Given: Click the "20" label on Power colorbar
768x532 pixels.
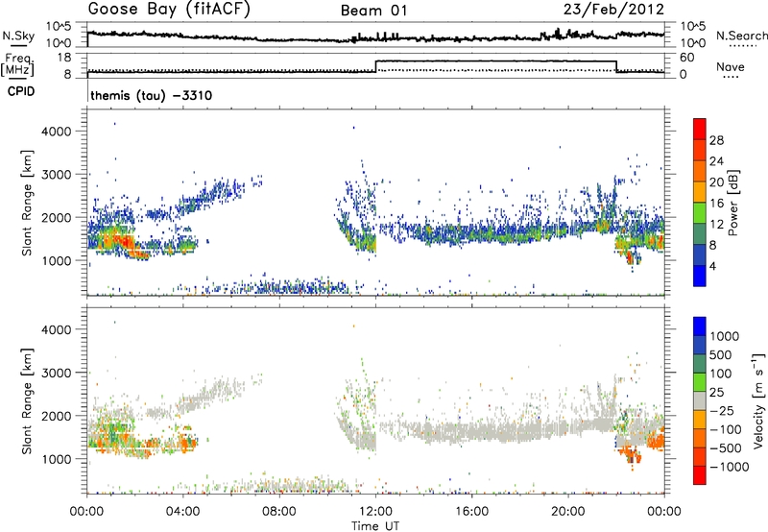Looking at the screenshot, I should (716, 182).
